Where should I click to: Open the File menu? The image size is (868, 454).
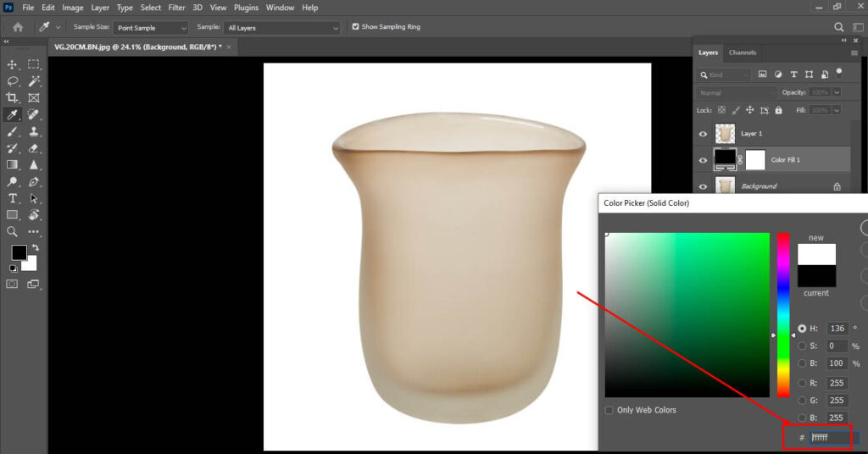(28, 8)
